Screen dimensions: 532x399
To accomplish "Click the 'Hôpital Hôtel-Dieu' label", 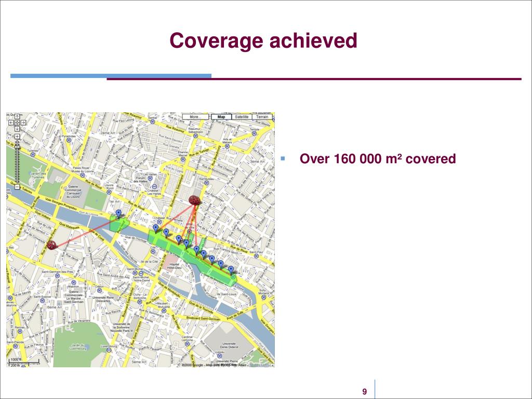I will point(174,265).
